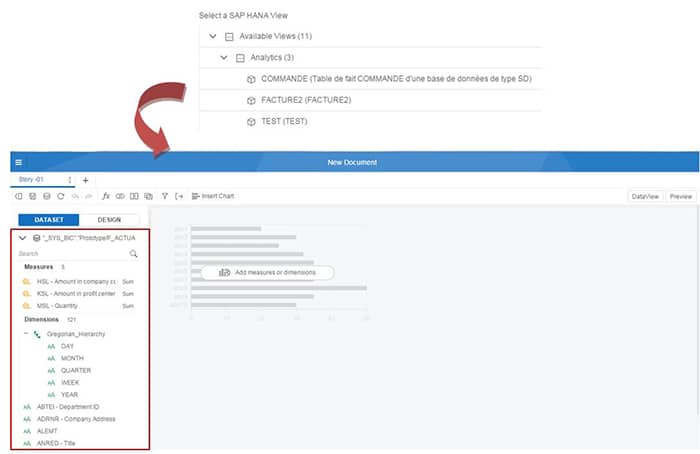Select FACTURE2 (FACTURE2) view
The height and width of the screenshot is (454, 700).
371,100
